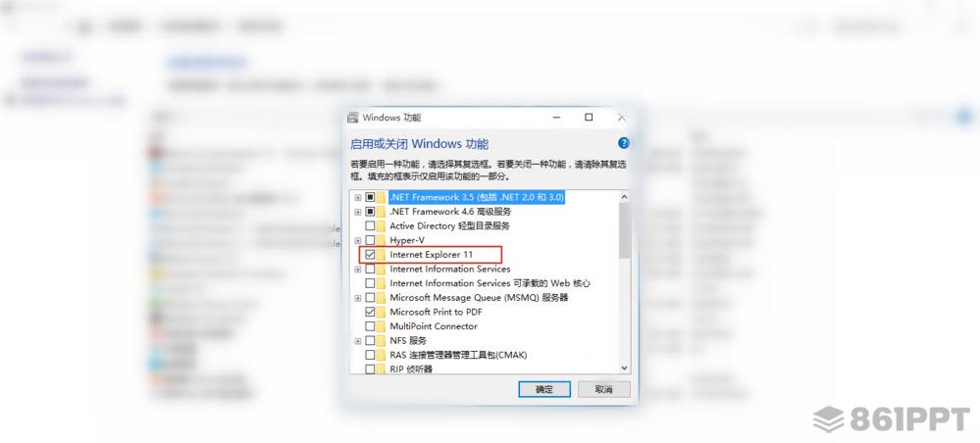The image size is (980, 443).
Task: Select the Active Directory 轻型目录服务 folder icon
Action: (381, 225)
